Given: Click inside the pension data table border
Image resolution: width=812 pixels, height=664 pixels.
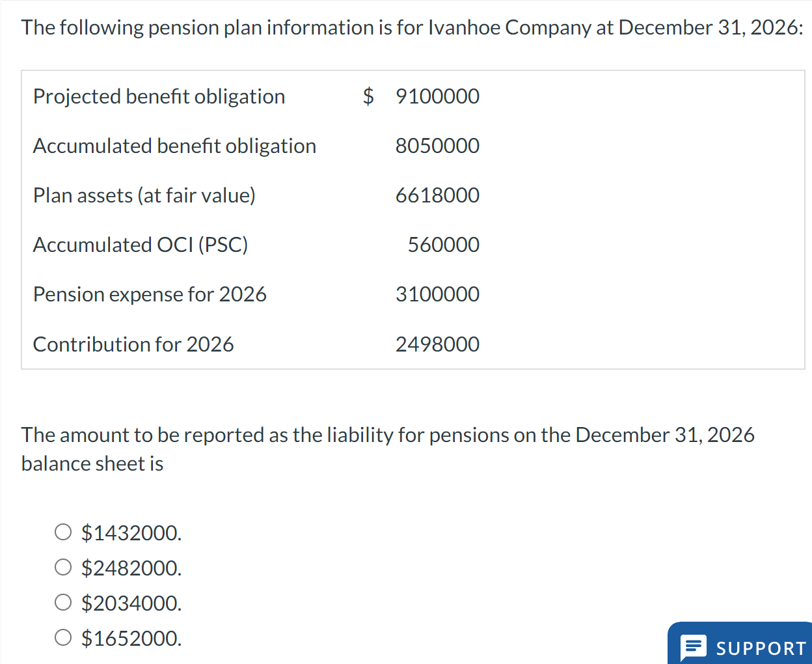Looking at the screenshot, I should click(413, 220).
